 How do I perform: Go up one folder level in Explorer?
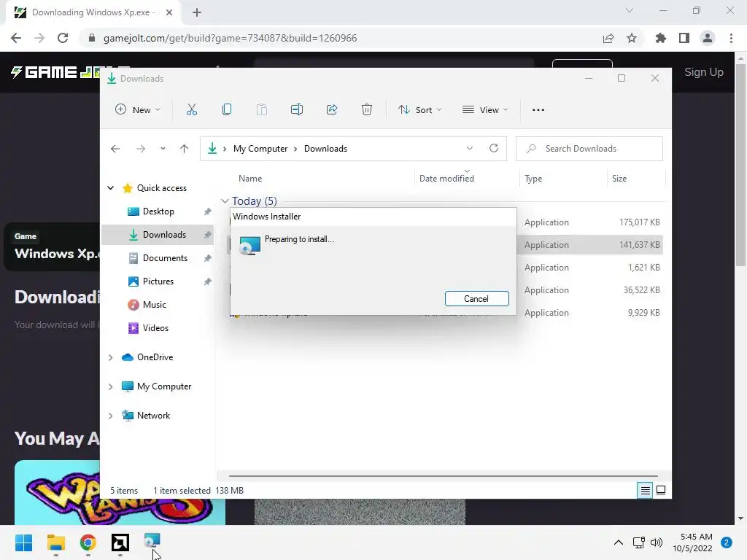tap(184, 149)
